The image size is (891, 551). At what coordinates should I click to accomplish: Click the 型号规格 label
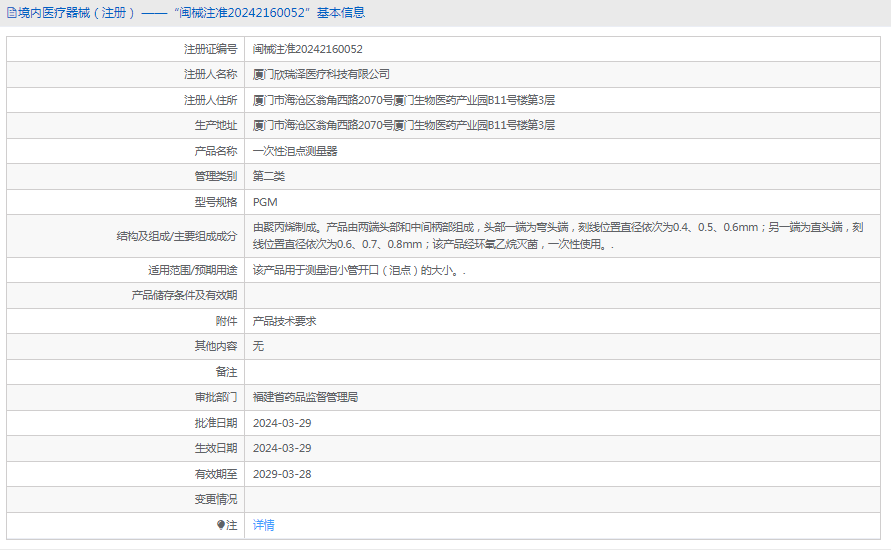coord(216,202)
